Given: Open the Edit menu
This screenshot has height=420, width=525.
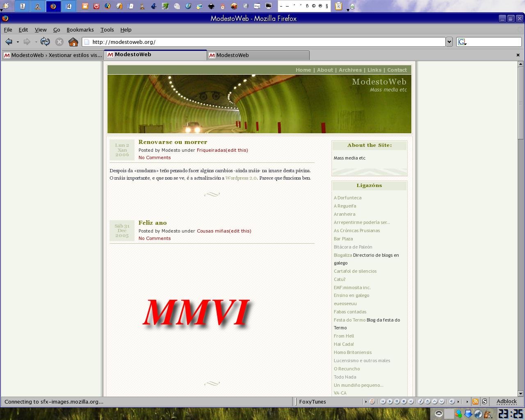Looking at the screenshot, I should point(23,30).
